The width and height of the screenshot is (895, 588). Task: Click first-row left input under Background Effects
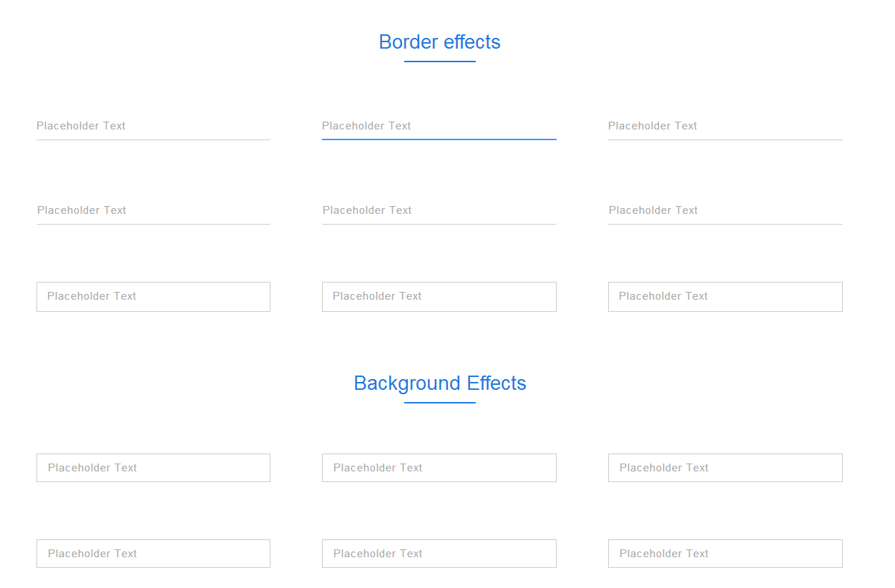pos(153,468)
